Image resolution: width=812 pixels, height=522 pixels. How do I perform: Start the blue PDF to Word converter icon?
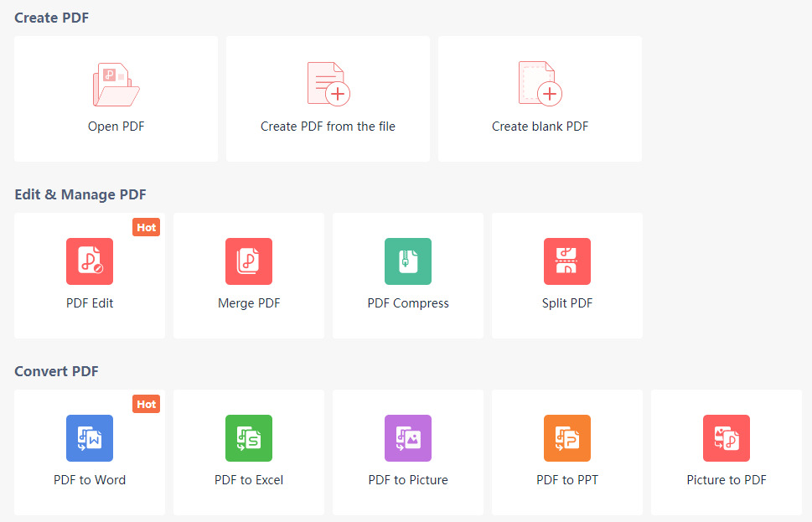click(x=90, y=438)
